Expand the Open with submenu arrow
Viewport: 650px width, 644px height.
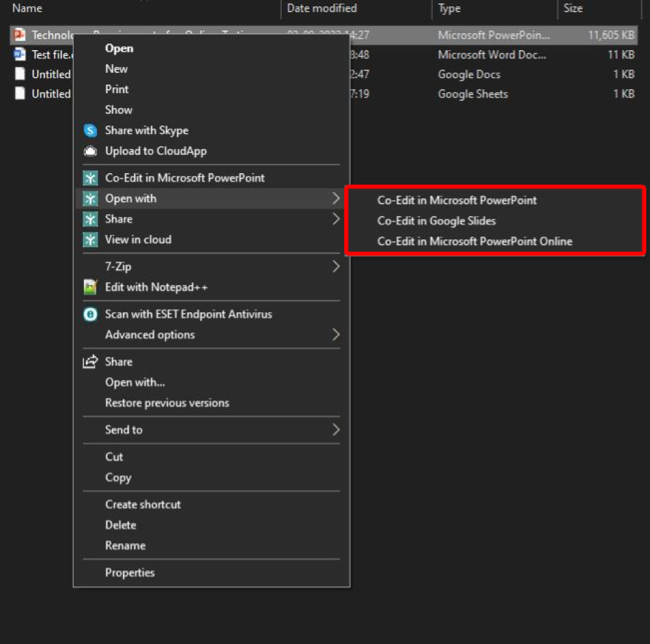[x=336, y=198]
